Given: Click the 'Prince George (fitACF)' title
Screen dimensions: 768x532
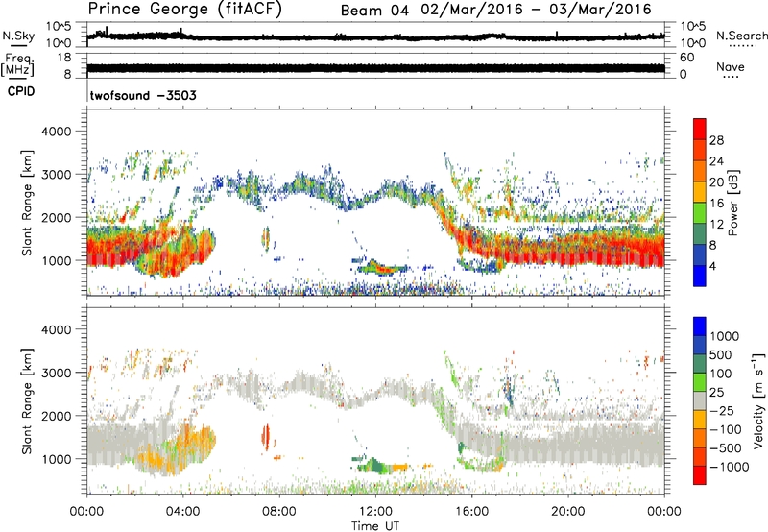Looking at the screenshot, I should (185, 9).
